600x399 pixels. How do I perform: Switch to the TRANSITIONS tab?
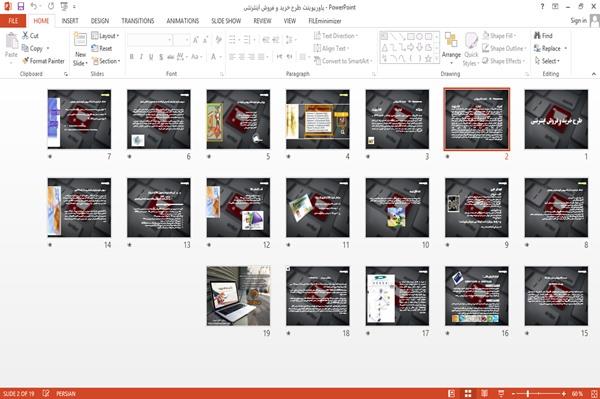tap(138, 21)
